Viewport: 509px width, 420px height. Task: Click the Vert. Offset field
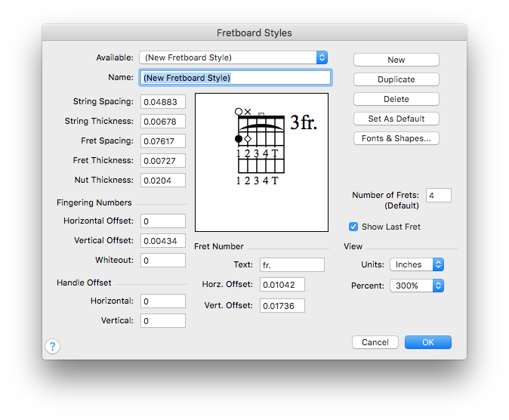point(282,306)
